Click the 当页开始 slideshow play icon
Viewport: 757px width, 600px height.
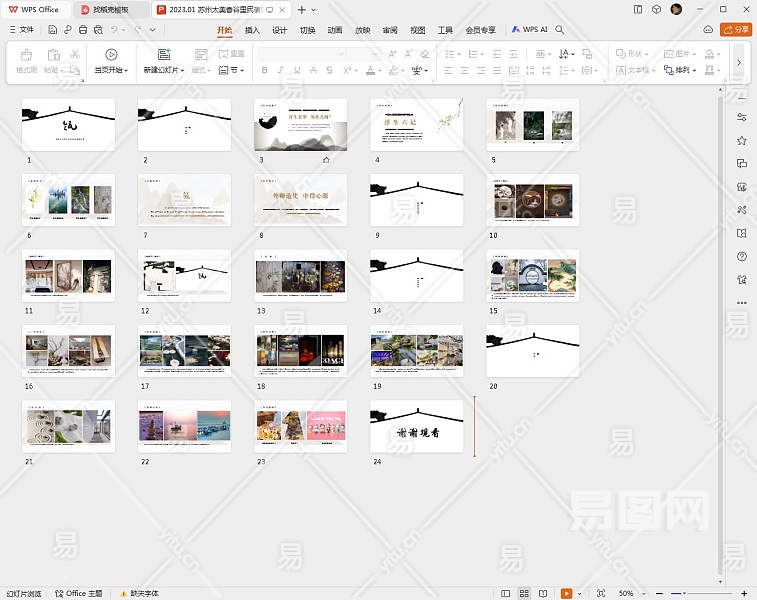[x=111, y=55]
